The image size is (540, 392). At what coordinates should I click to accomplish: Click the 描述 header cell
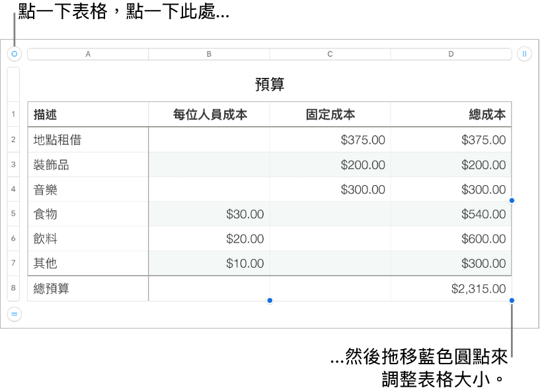[88, 114]
